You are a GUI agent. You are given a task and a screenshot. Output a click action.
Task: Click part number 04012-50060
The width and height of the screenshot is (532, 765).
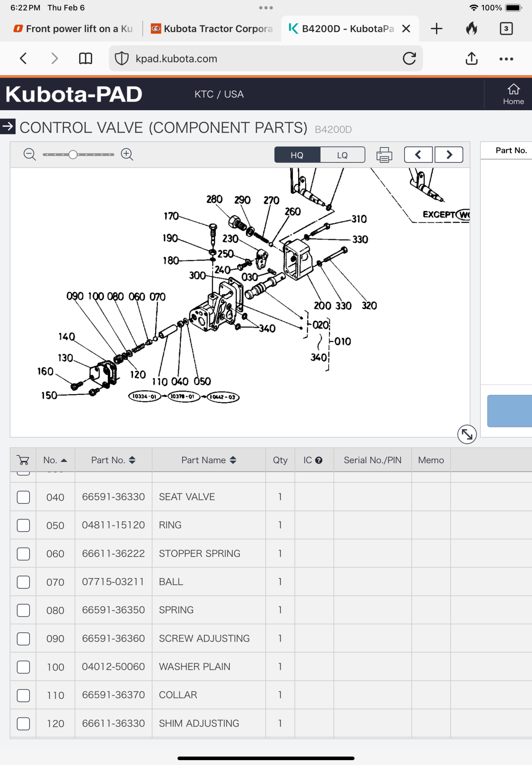[x=113, y=667]
